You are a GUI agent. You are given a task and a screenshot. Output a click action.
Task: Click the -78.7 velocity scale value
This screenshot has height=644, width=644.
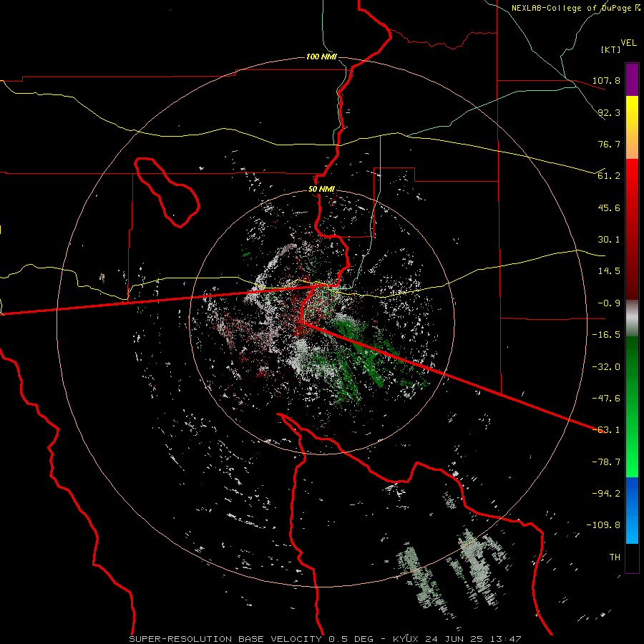click(606, 462)
